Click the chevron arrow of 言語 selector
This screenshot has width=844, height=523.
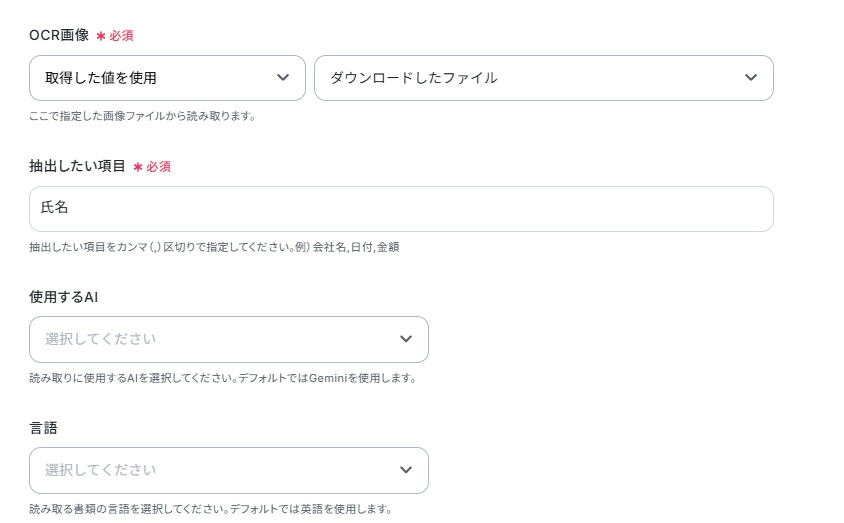[x=406, y=470]
